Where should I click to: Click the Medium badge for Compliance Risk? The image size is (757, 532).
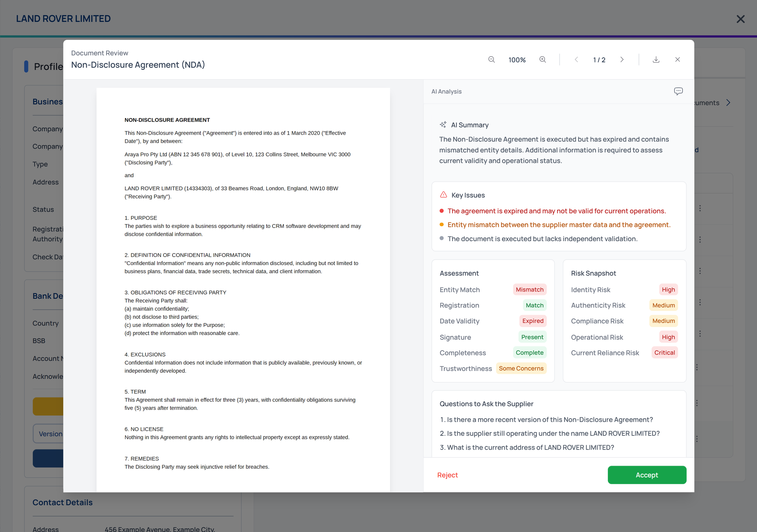click(663, 321)
